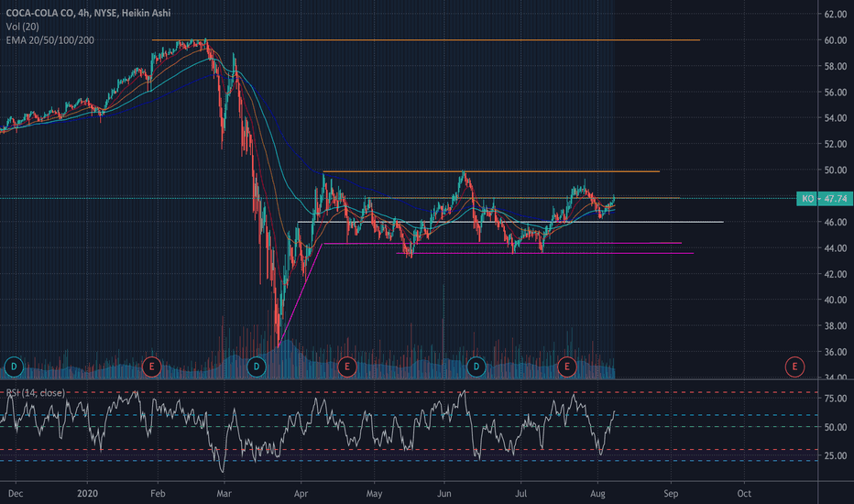Click the dividend D marker in mid-June
This screenshot has width=854, height=504.
click(x=476, y=367)
